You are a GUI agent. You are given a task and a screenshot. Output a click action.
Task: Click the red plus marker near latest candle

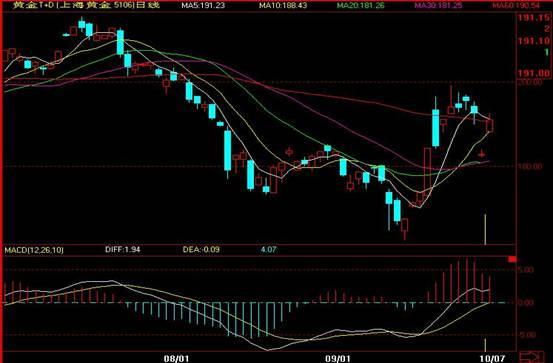482,154
